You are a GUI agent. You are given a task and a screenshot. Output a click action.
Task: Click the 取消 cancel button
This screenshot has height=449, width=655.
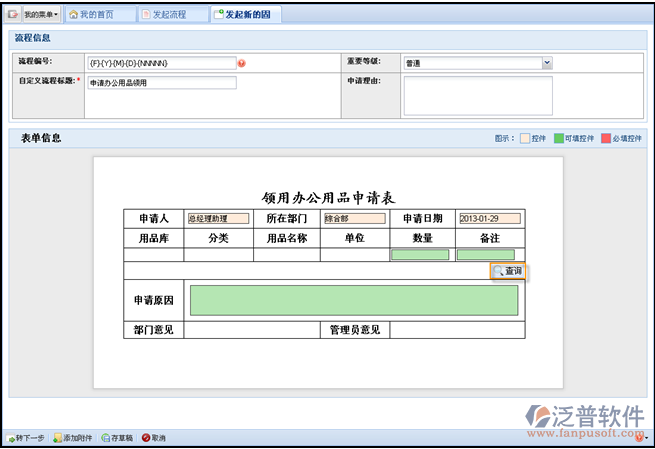[x=154, y=438]
